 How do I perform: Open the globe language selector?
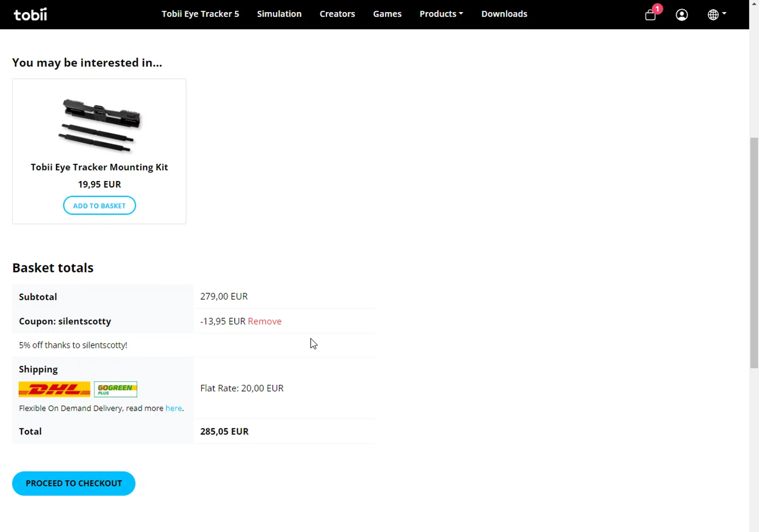pos(716,15)
